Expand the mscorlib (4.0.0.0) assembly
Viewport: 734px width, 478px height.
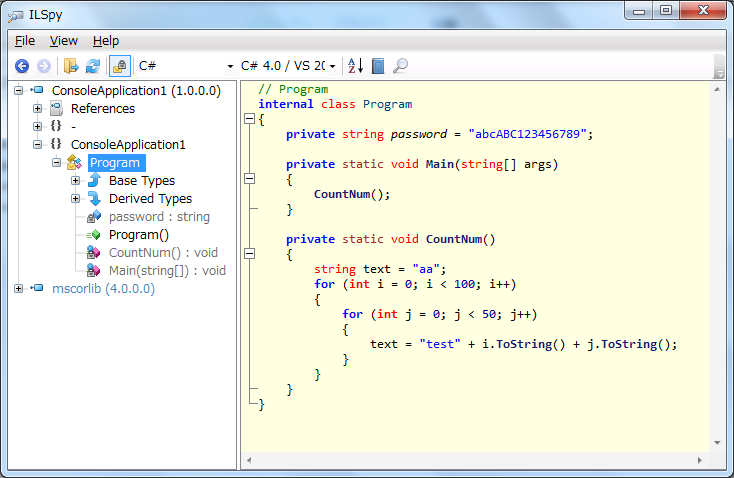point(18,288)
